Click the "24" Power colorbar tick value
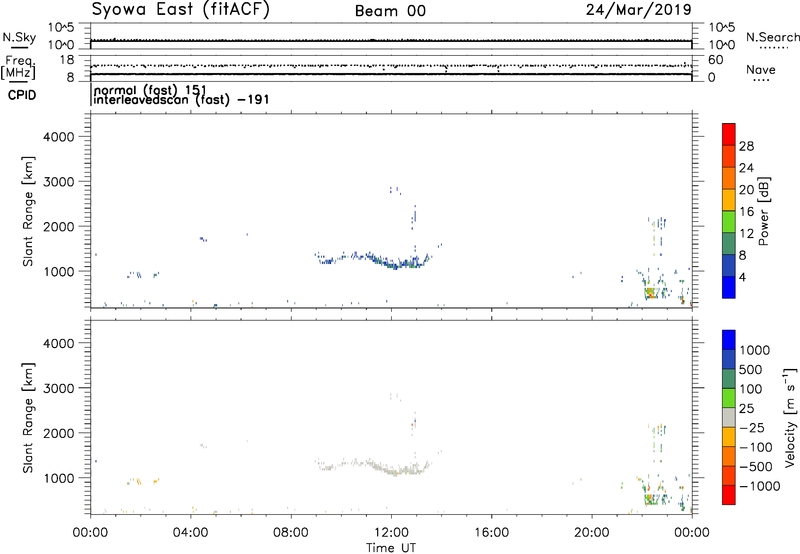This screenshot has width=800, height=554. coord(746,168)
